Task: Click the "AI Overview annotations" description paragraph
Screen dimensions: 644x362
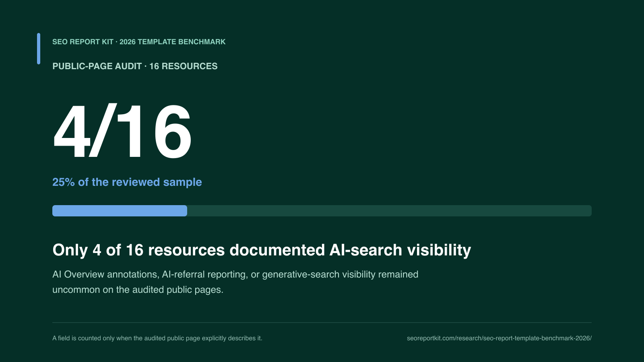Action: 235,282
